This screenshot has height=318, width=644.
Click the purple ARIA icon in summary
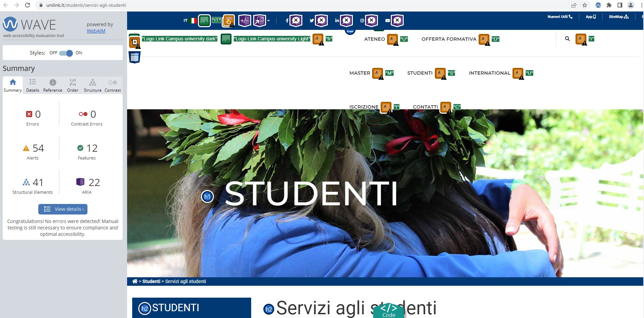point(80,182)
